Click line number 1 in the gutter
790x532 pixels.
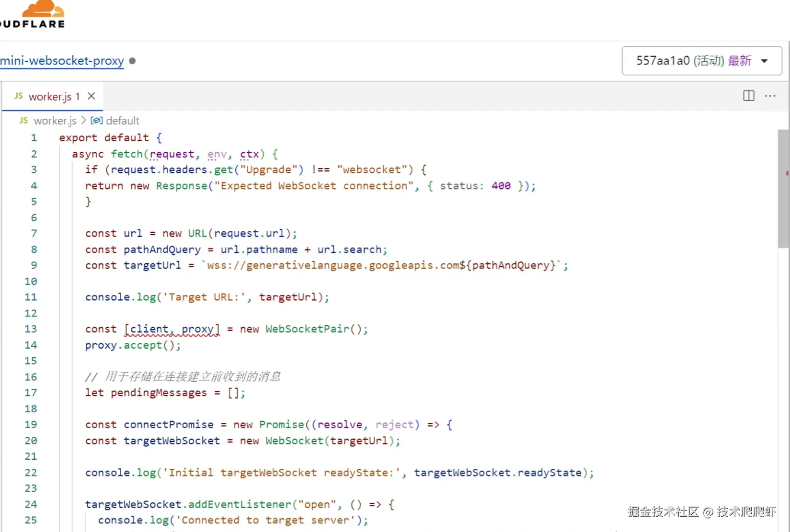click(34, 138)
